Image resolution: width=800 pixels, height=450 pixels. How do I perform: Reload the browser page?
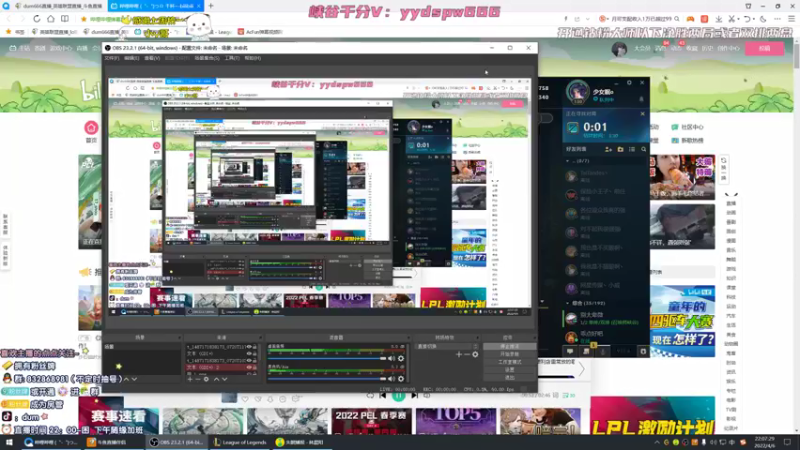click(x=37, y=19)
